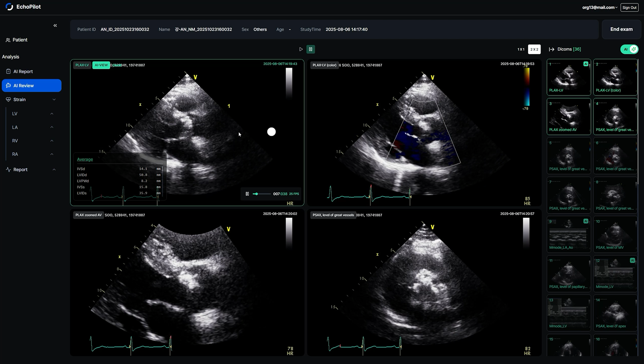This screenshot has height=364, width=644.
Task: Select the 2 x 2 layout
Action: coord(535,49)
